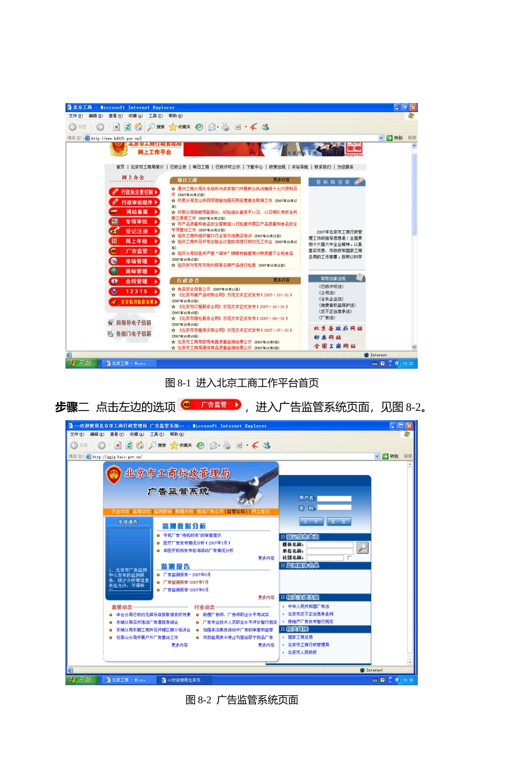Click Refresh icon in 北京工商 window toolbar
This screenshot has height=758, width=532.
click(x=128, y=127)
